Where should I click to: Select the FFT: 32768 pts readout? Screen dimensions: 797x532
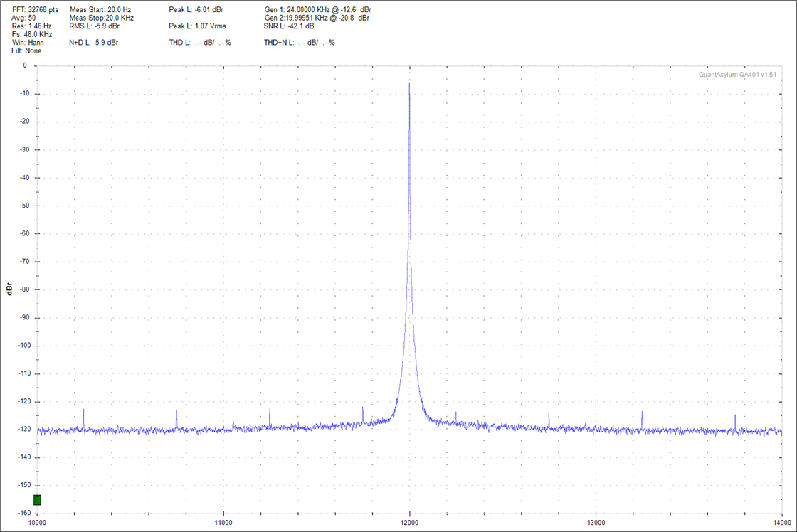coord(35,10)
